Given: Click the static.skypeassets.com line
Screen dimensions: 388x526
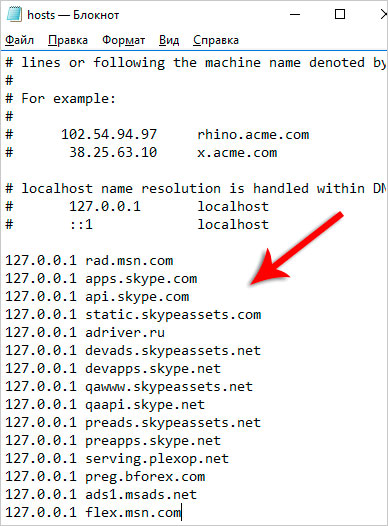Looking at the screenshot, I should (x=133, y=315).
